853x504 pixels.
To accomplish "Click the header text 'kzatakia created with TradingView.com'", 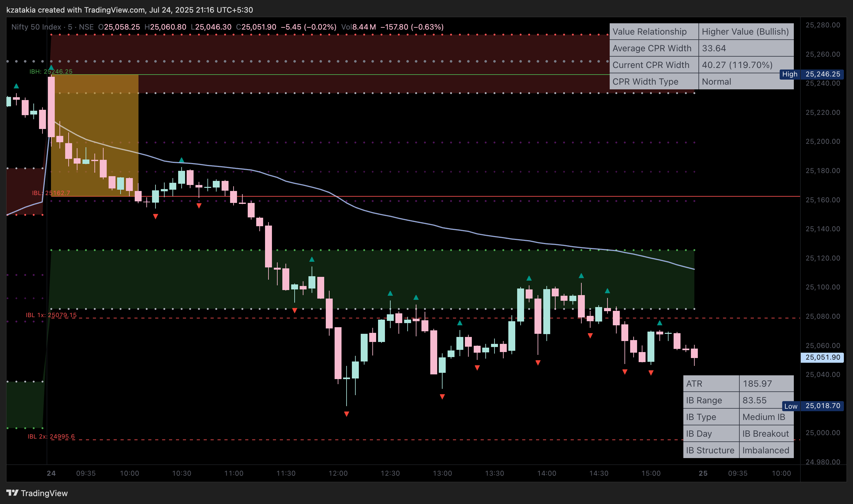I will coord(76,10).
